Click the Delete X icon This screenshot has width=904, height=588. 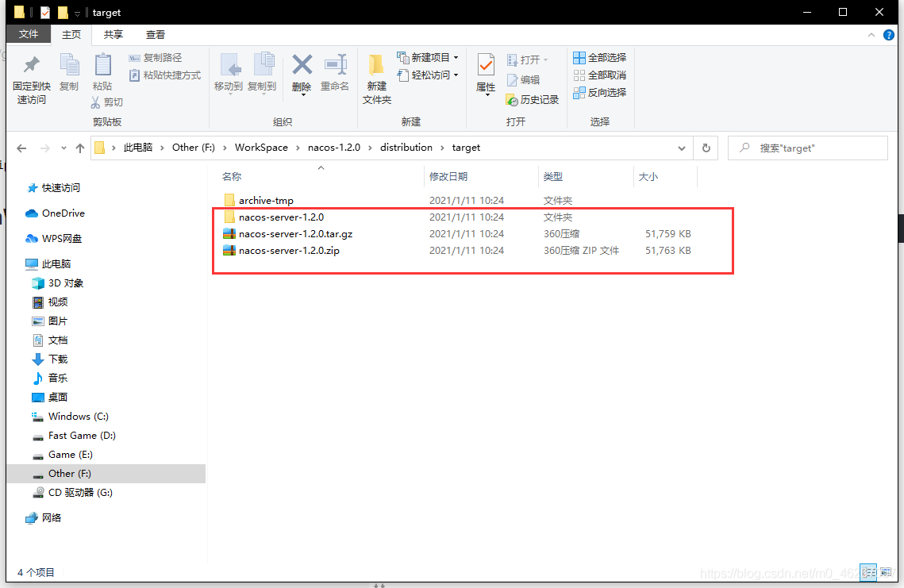click(x=302, y=64)
